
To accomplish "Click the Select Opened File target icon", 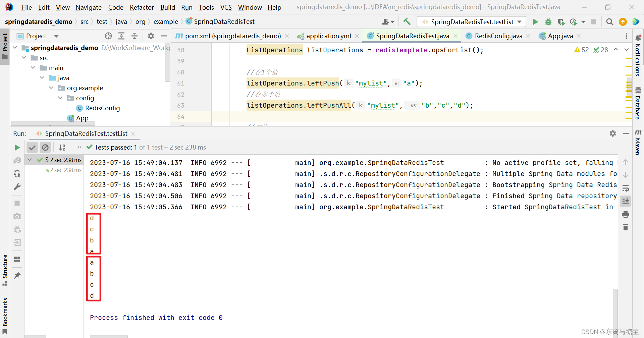I will tap(108, 36).
